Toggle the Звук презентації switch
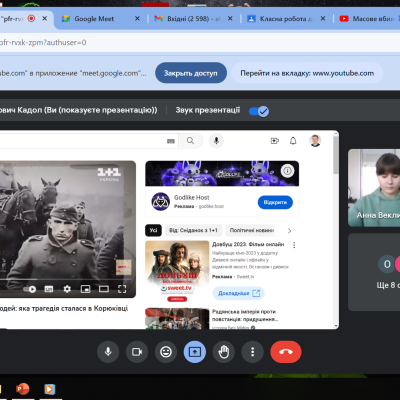The image size is (400, 400). coord(259,111)
